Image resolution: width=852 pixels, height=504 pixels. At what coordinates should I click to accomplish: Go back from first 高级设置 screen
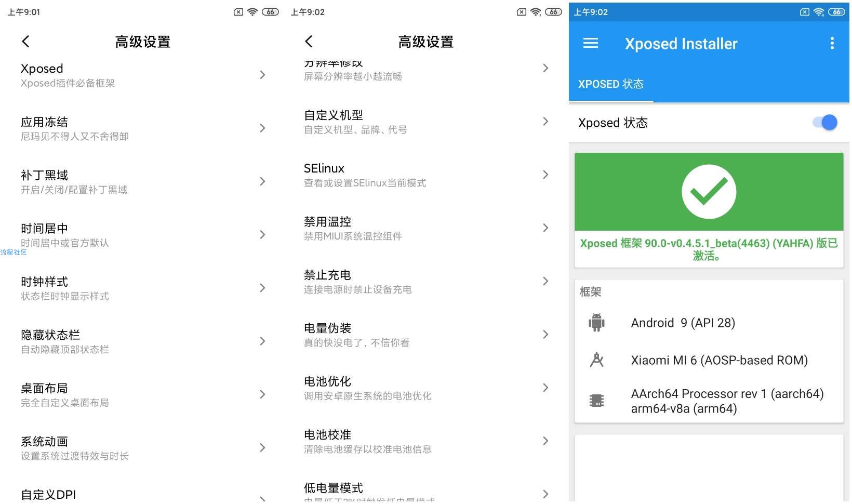(25, 42)
